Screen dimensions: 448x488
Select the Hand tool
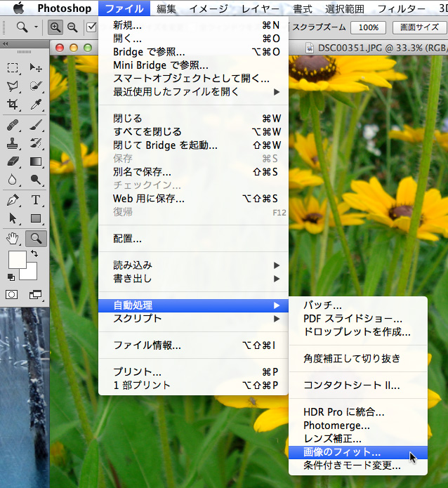(13, 239)
